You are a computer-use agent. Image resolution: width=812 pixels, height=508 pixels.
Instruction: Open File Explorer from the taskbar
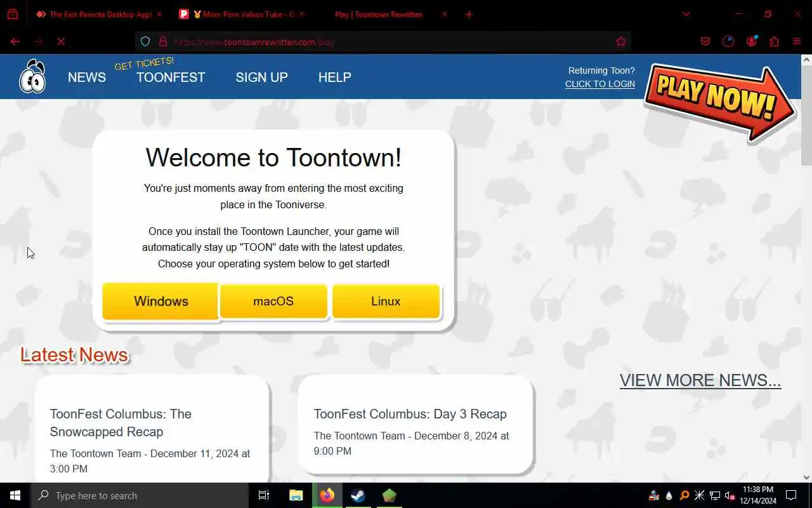296,495
